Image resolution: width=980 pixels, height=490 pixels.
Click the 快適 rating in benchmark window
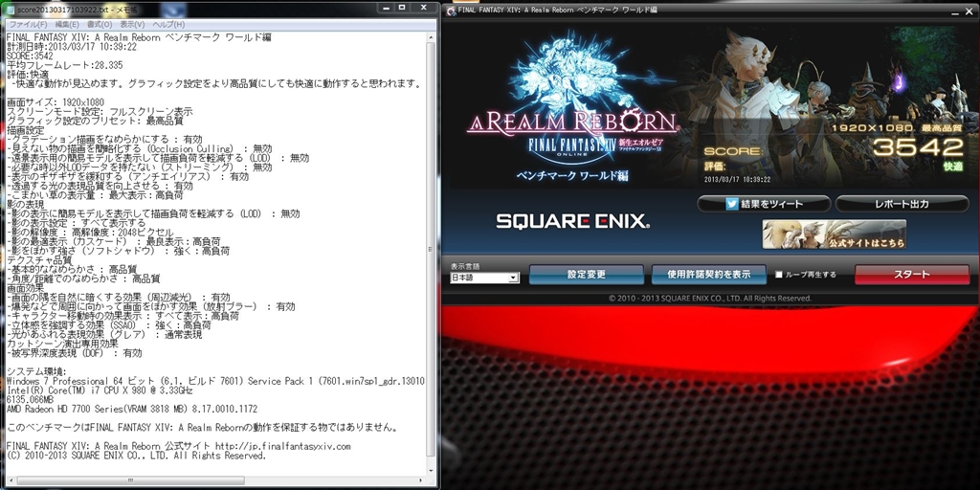pyautogui.click(x=953, y=167)
